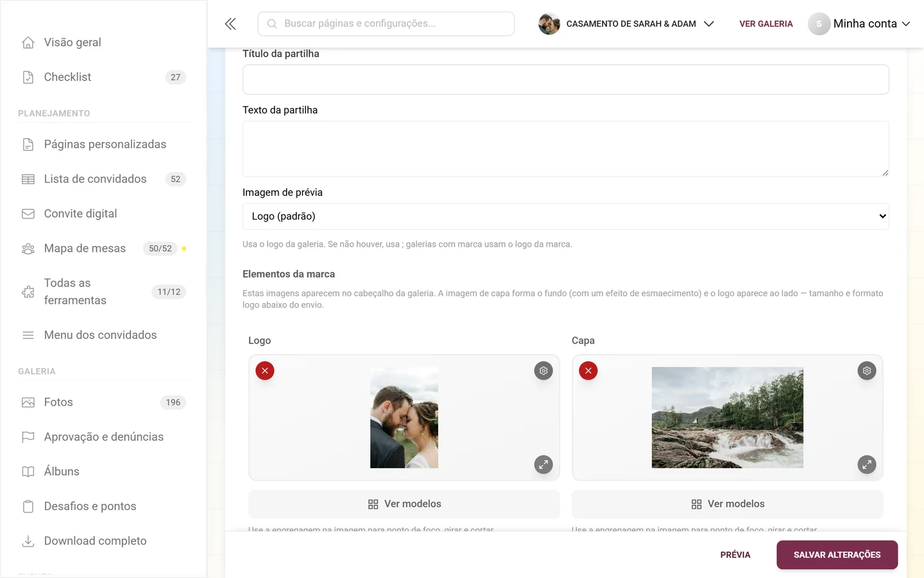Click the search magnifier icon
This screenshot has width=924, height=578.
coord(272,24)
